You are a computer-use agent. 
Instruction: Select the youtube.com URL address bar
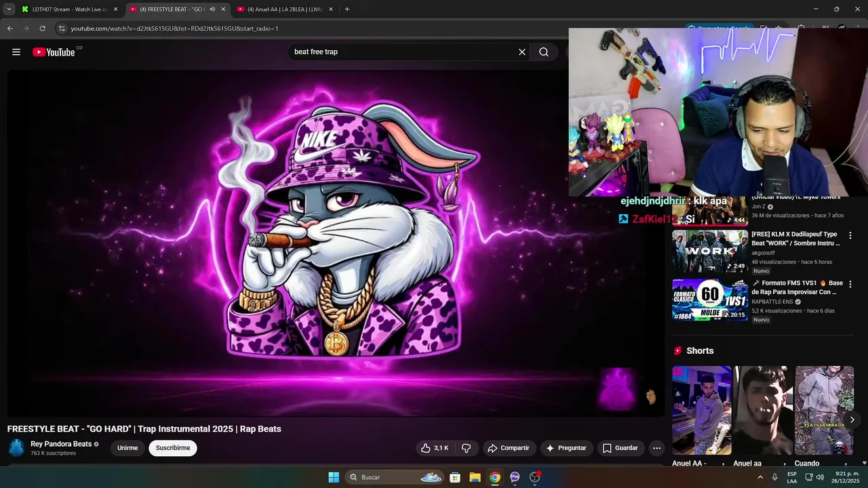pyautogui.click(x=175, y=28)
